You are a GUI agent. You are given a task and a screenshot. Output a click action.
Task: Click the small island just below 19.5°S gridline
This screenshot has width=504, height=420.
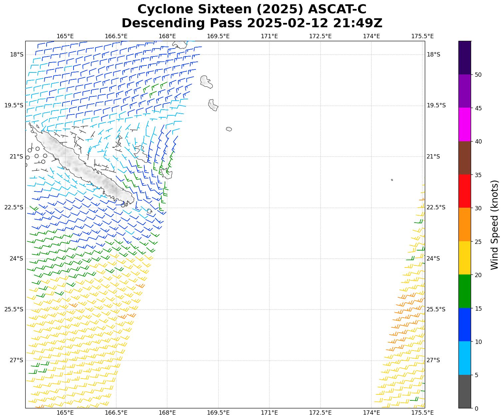pos(213,105)
